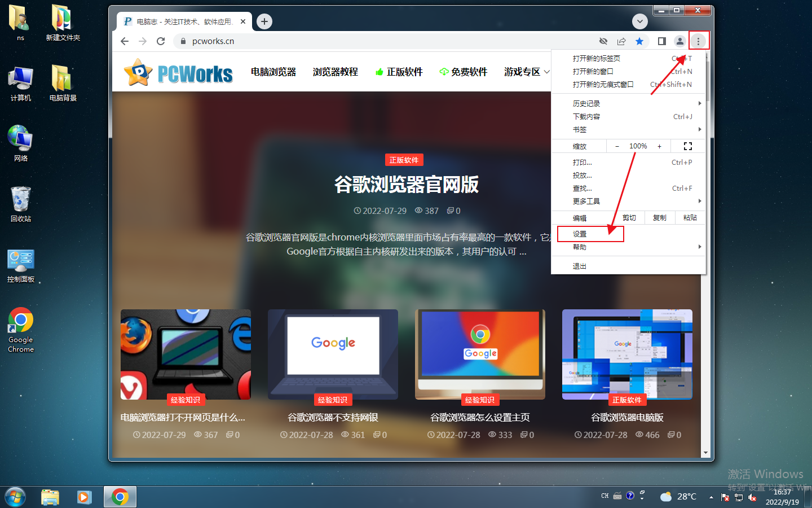Close the 电脑志 tab

point(243,21)
